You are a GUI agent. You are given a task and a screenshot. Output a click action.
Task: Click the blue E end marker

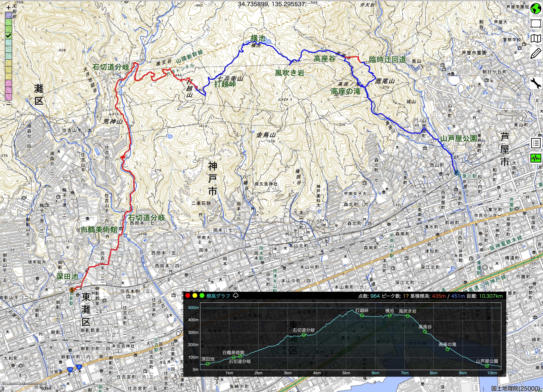coord(457,173)
